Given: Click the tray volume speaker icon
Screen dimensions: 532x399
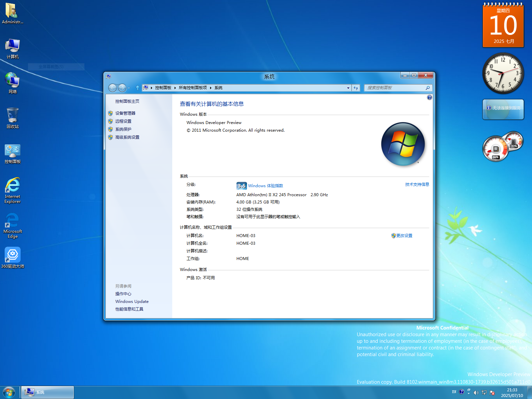Looking at the screenshot, I should point(476,393).
